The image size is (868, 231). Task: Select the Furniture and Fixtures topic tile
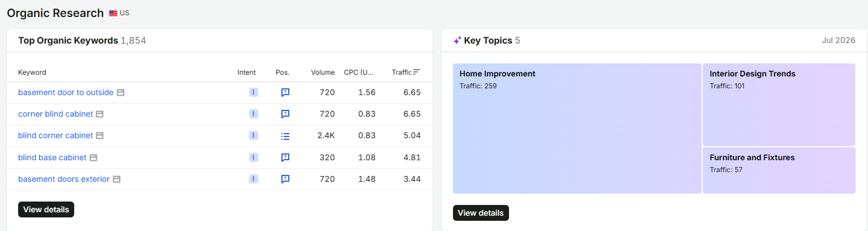(779, 170)
